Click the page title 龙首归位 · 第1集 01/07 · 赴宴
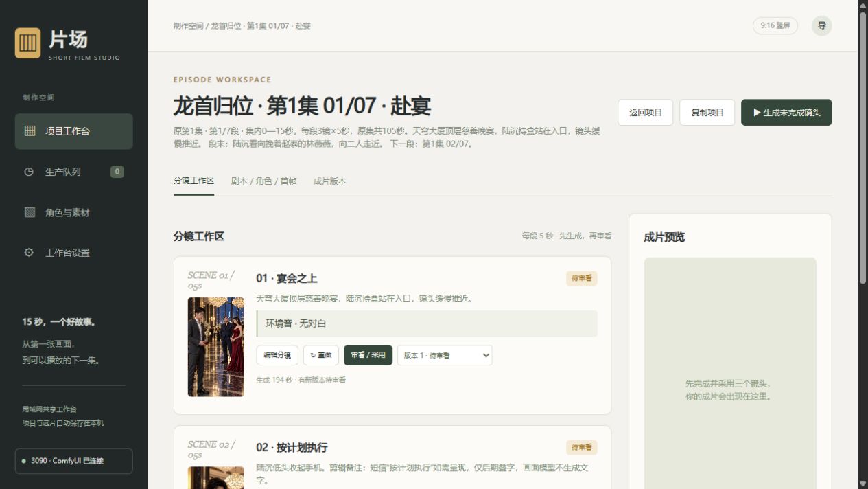Screen dimensions: 868x489 [303, 106]
